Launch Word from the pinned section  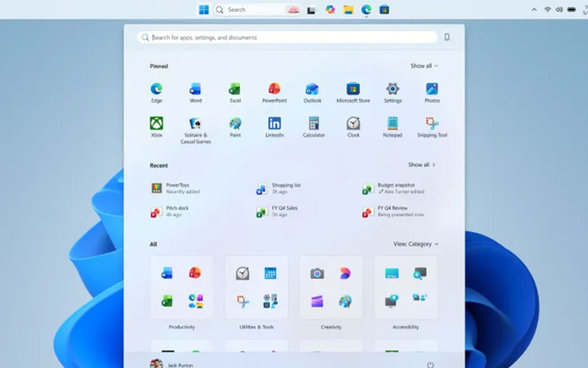pyautogui.click(x=195, y=92)
